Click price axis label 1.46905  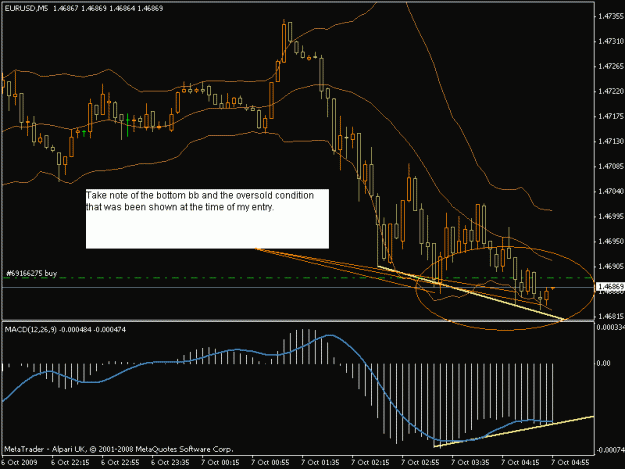pyautogui.click(x=611, y=266)
